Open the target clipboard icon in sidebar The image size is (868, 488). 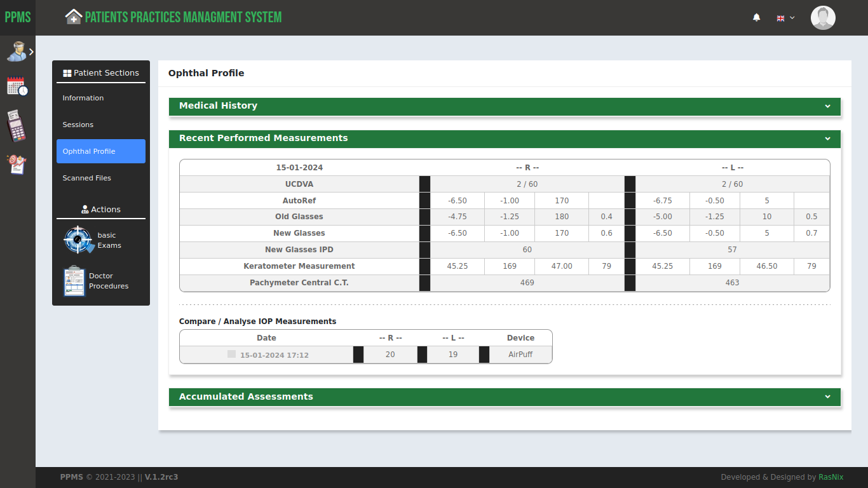[x=17, y=164]
